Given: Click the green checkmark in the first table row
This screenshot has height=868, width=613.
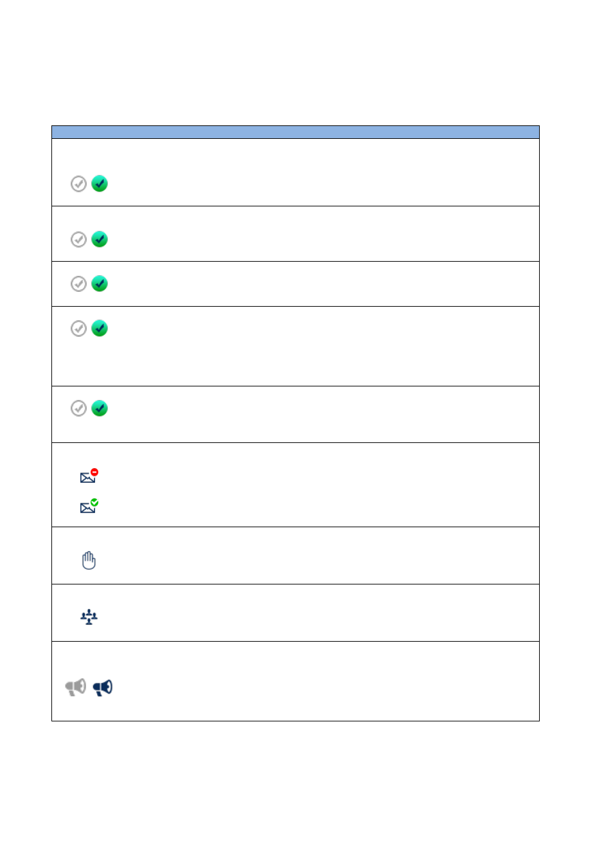Looking at the screenshot, I should click(x=100, y=184).
